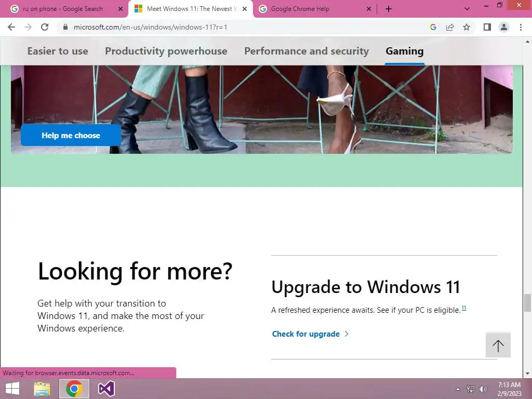Switch to 'ru on phone' Google Search tab
Screen dimensions: 532x399
coord(63,9)
